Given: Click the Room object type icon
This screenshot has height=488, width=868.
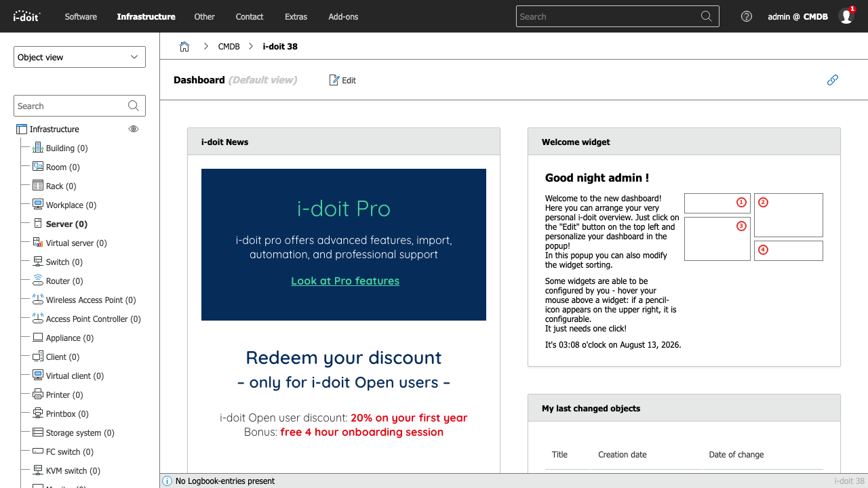Looking at the screenshot, I should click(x=38, y=167).
